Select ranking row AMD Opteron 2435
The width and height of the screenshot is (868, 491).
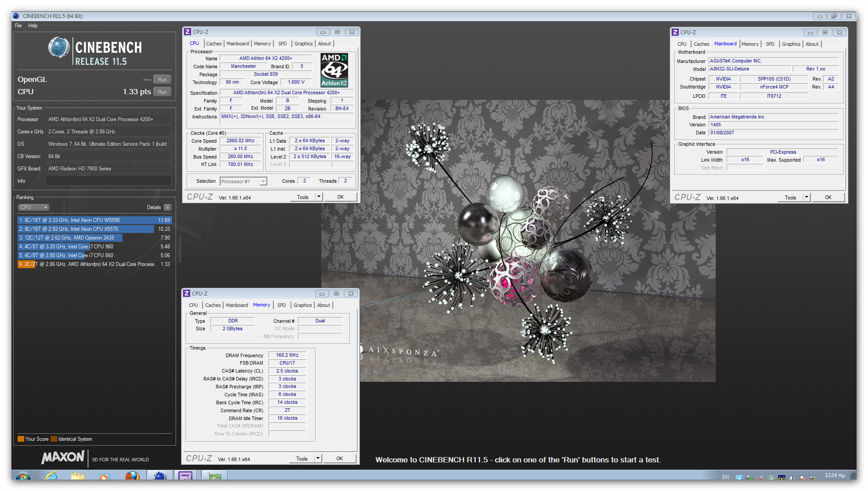(x=94, y=238)
